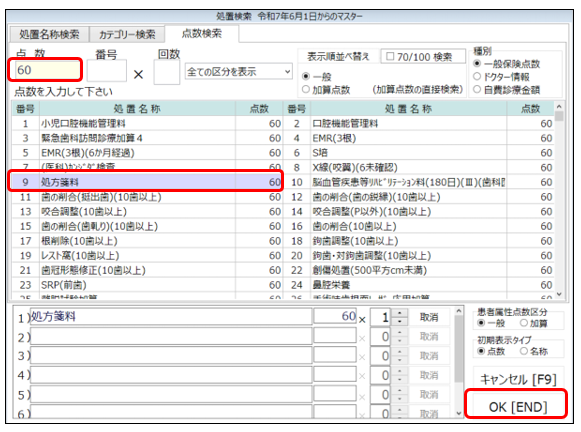Open the 全ての区分を表示 dropdown
Viewport: 581px width, 432px height.
pyautogui.click(x=239, y=72)
